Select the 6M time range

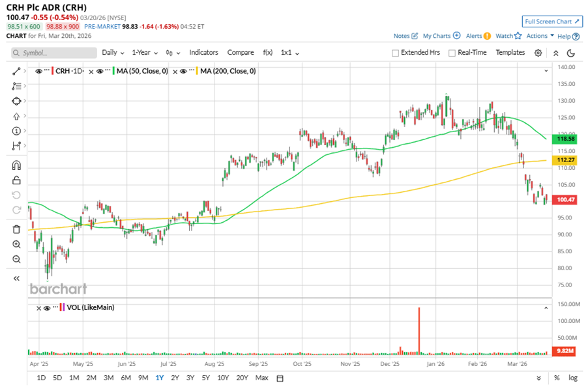126,378
